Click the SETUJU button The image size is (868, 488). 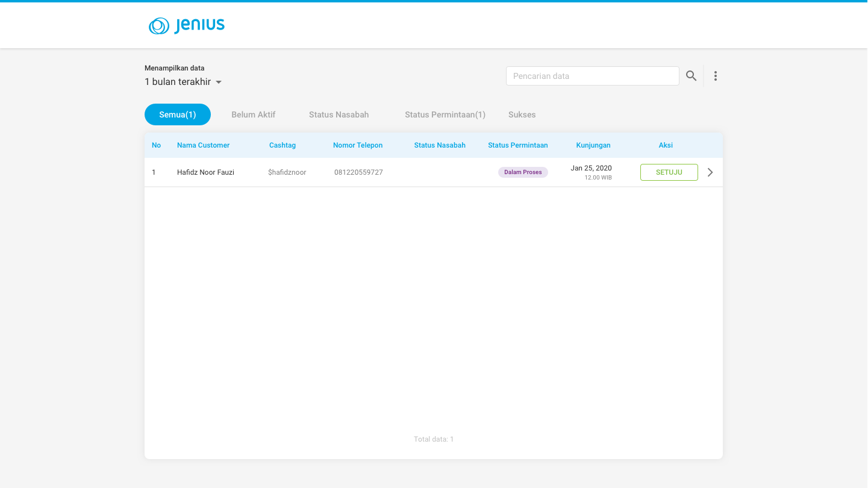669,172
